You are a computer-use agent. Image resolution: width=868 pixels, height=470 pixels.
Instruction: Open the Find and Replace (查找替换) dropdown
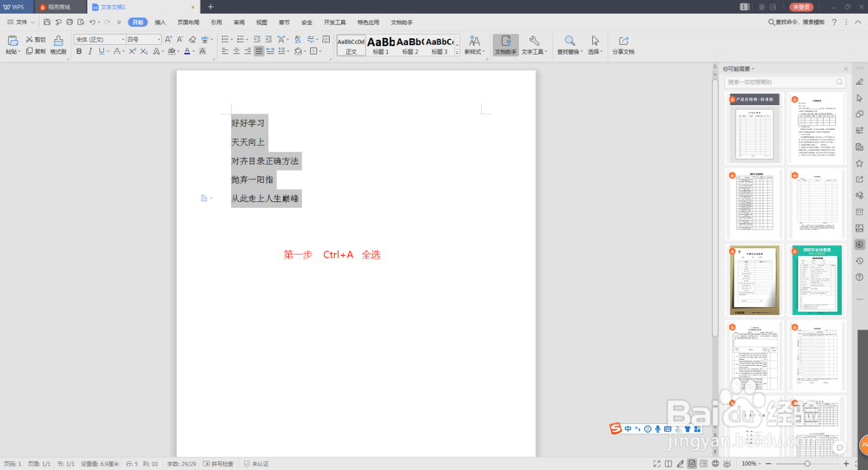569,44
